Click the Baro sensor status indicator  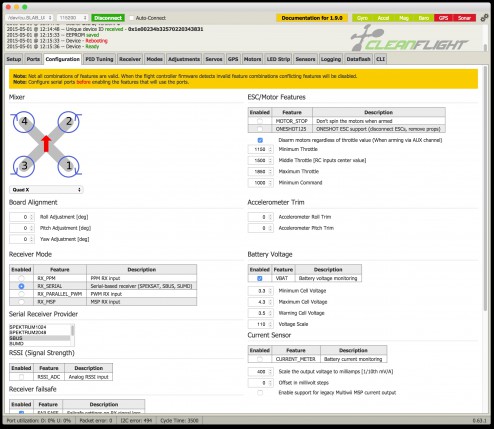coord(424,18)
